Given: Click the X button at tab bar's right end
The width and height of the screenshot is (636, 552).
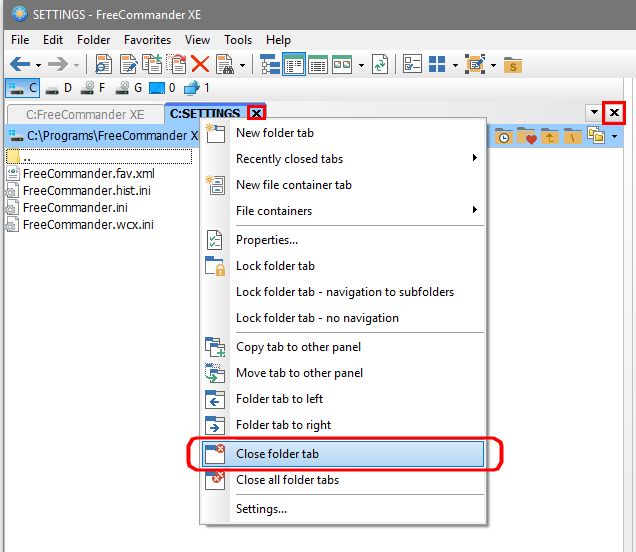Looking at the screenshot, I should (x=615, y=112).
